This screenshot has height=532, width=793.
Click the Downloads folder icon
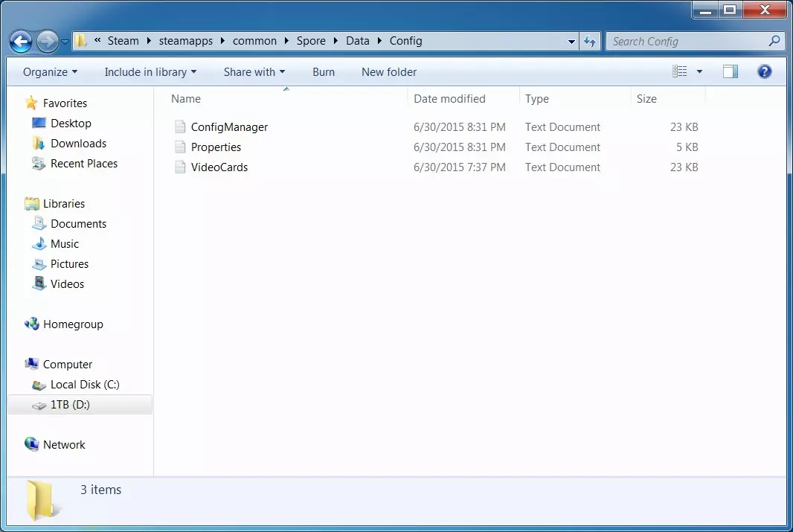click(39, 143)
